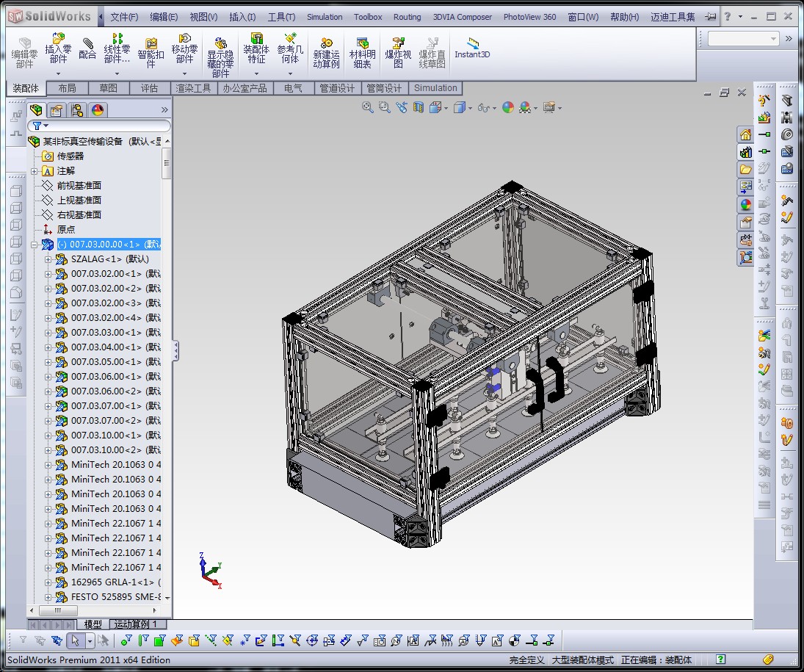
Task: Click the status bar help question icon
Action: click(720, 660)
